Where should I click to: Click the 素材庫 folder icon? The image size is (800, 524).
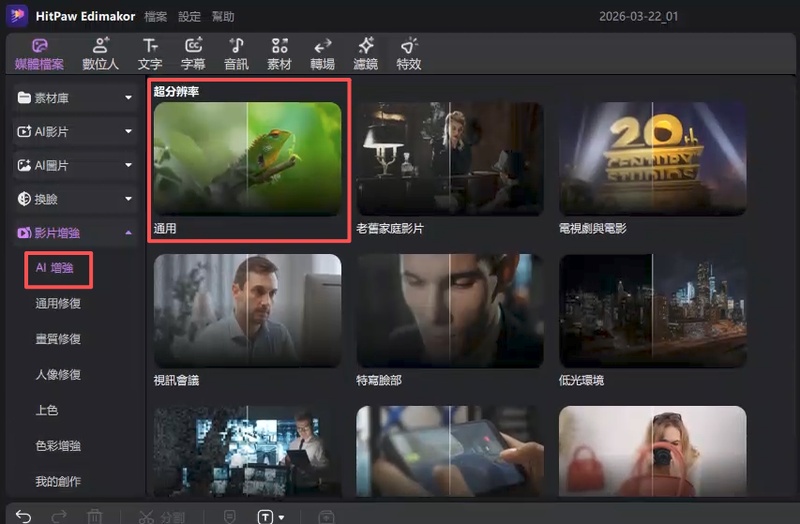pyautogui.click(x=24, y=97)
